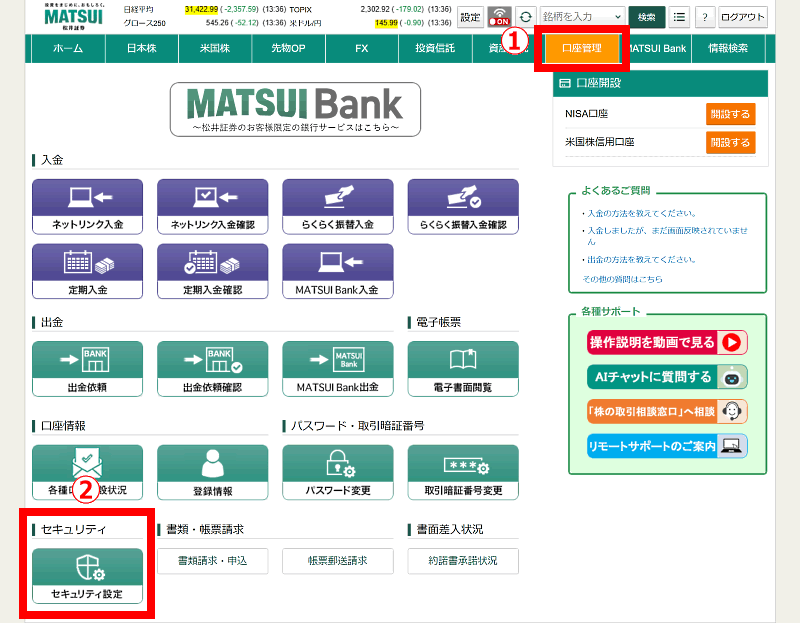
Task: Open ネットリンク入金確認 tile
Action: pos(212,207)
